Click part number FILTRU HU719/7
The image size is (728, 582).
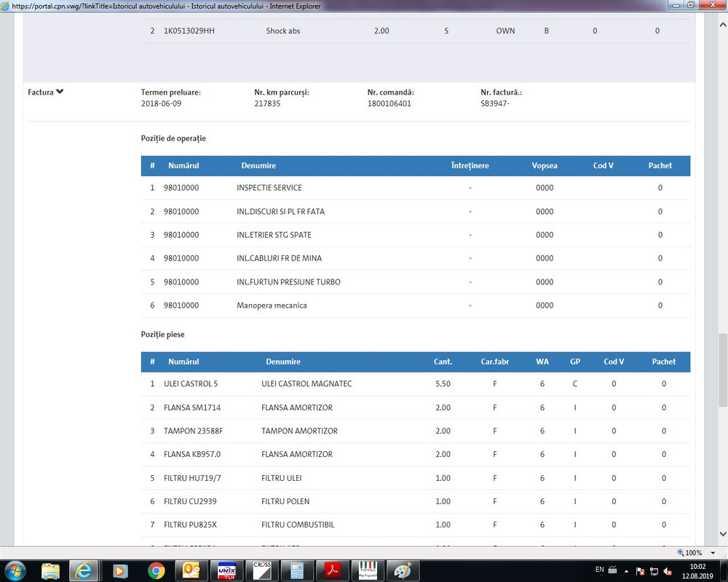coord(192,478)
